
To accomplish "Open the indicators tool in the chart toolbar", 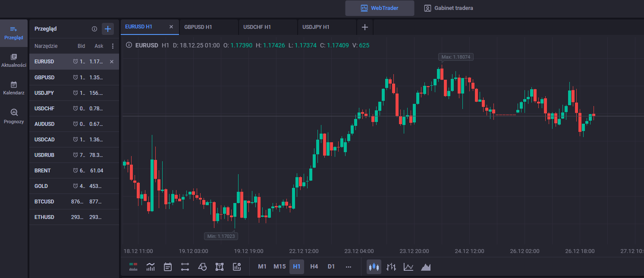I will [151, 267].
